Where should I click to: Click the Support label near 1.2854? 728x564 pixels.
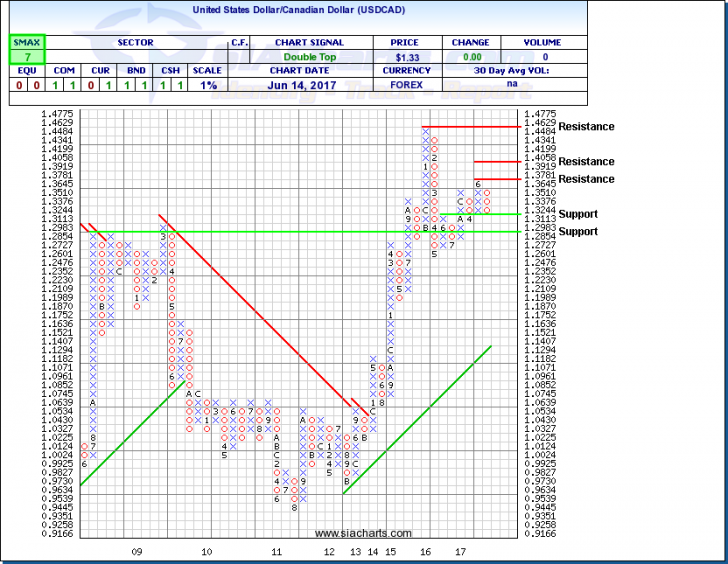pyautogui.click(x=578, y=232)
